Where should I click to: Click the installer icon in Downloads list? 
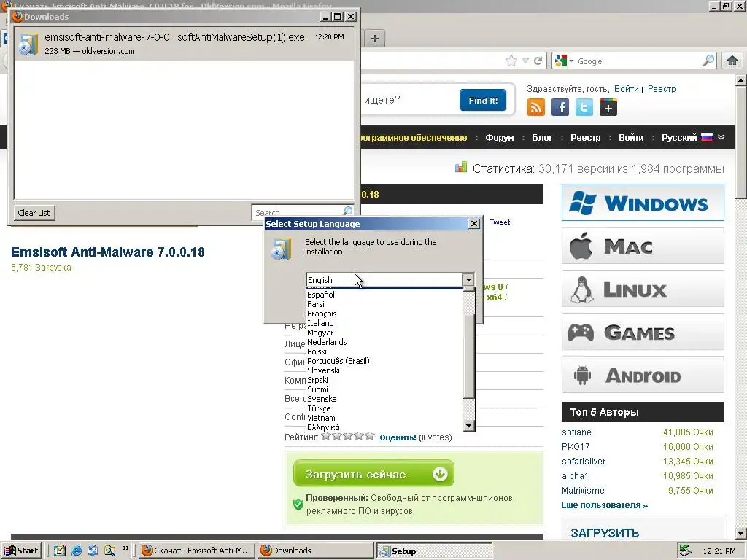click(27, 44)
